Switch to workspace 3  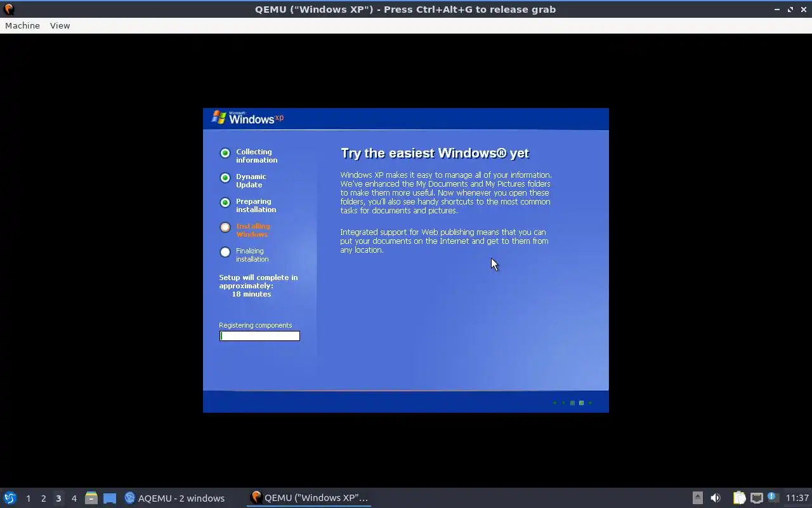[x=58, y=498]
